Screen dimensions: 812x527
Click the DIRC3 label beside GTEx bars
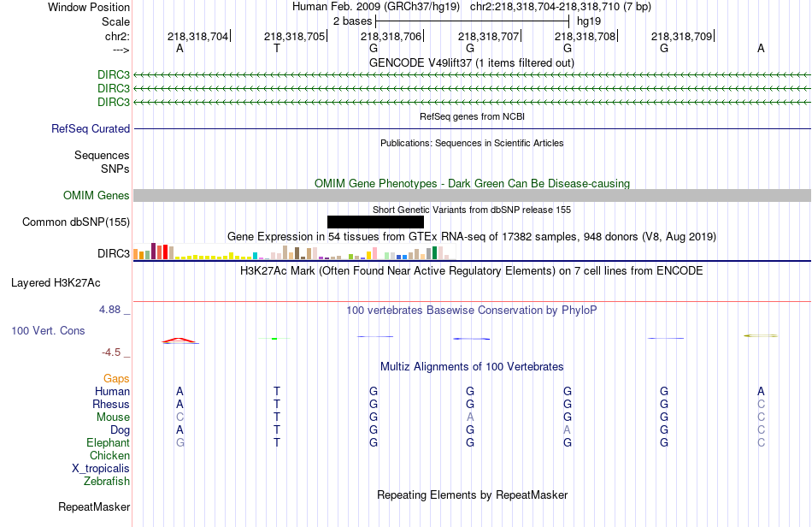[114, 253]
